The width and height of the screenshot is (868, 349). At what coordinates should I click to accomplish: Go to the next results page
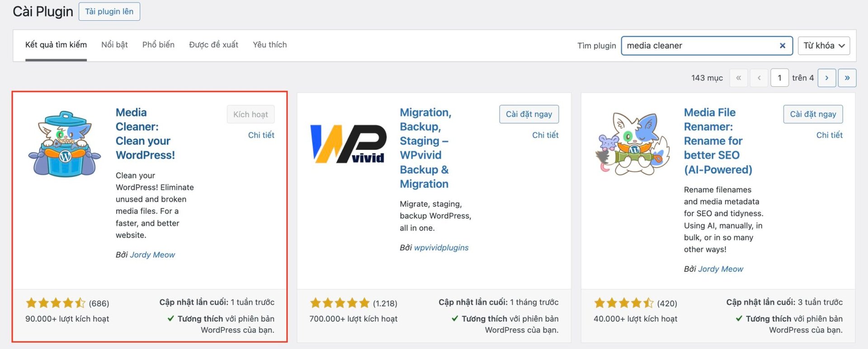826,78
